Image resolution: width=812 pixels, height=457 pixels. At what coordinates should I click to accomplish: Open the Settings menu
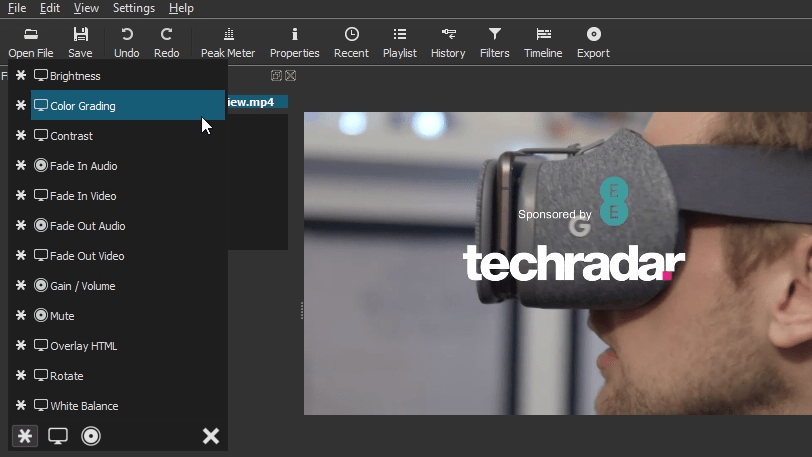(133, 8)
